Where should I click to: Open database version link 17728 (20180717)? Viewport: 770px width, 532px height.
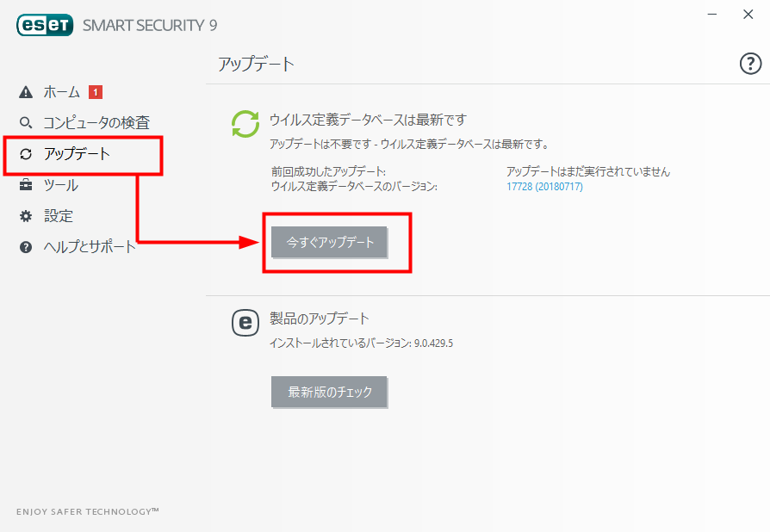544,187
